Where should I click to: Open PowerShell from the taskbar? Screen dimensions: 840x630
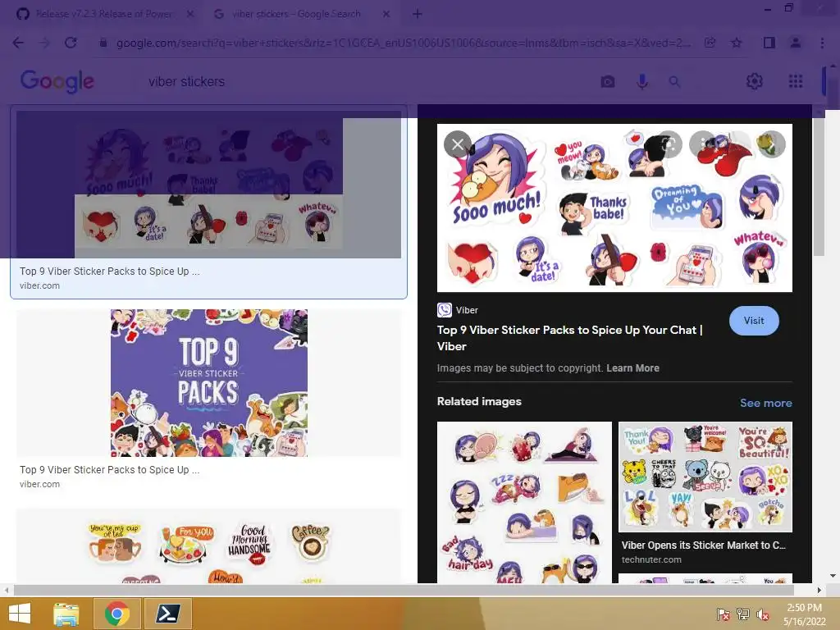pos(167,614)
